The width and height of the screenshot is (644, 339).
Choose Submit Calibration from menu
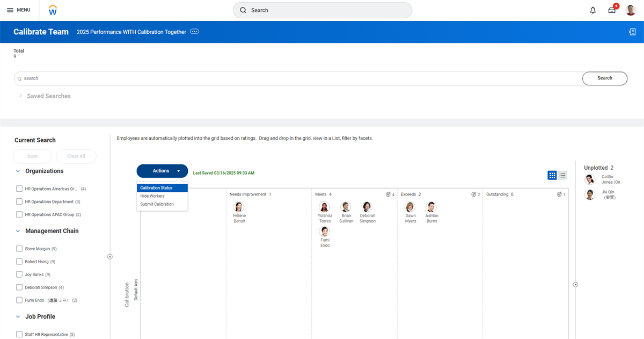click(157, 204)
